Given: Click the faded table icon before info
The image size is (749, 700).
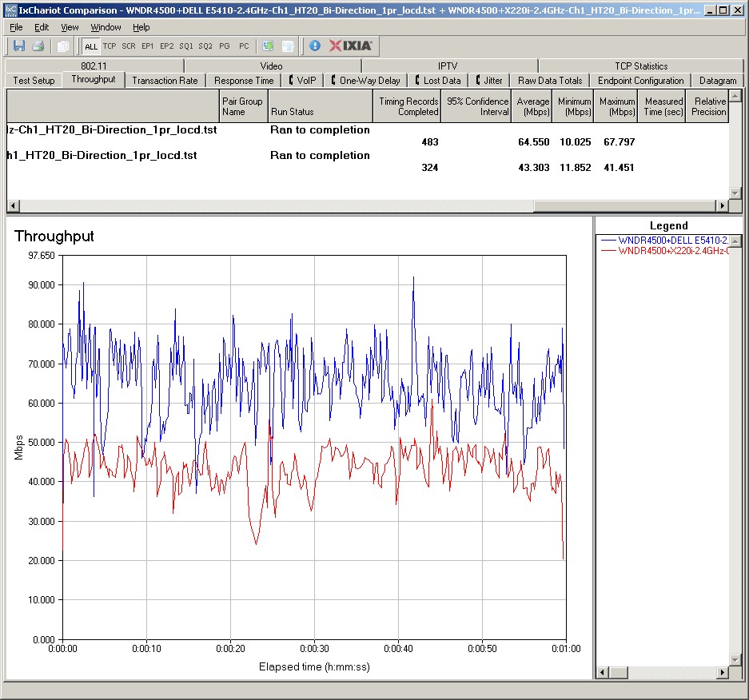Looking at the screenshot, I should (x=288, y=46).
